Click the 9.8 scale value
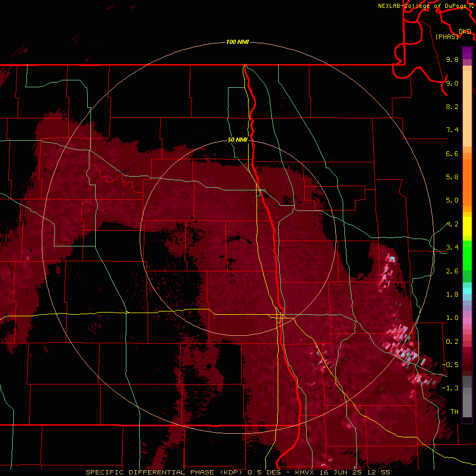This screenshot has height=476, width=476. coord(452,59)
